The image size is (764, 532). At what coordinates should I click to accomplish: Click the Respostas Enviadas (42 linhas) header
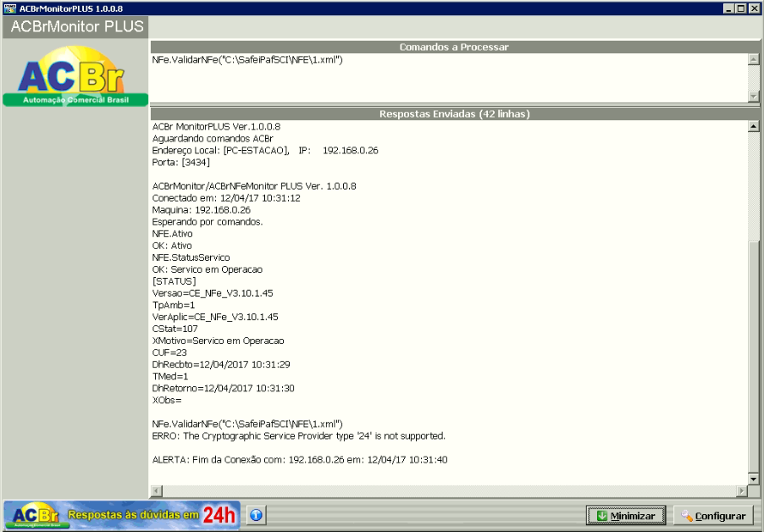pyautogui.click(x=455, y=114)
